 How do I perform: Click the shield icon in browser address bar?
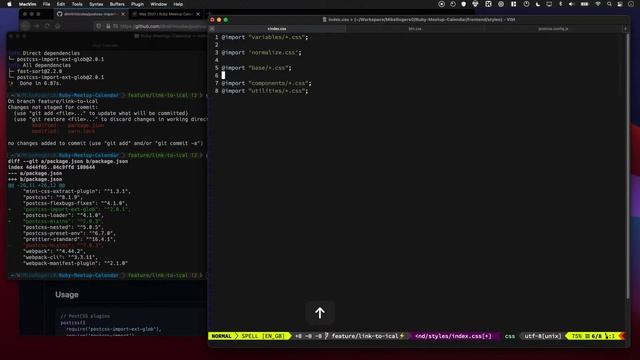point(99,26)
